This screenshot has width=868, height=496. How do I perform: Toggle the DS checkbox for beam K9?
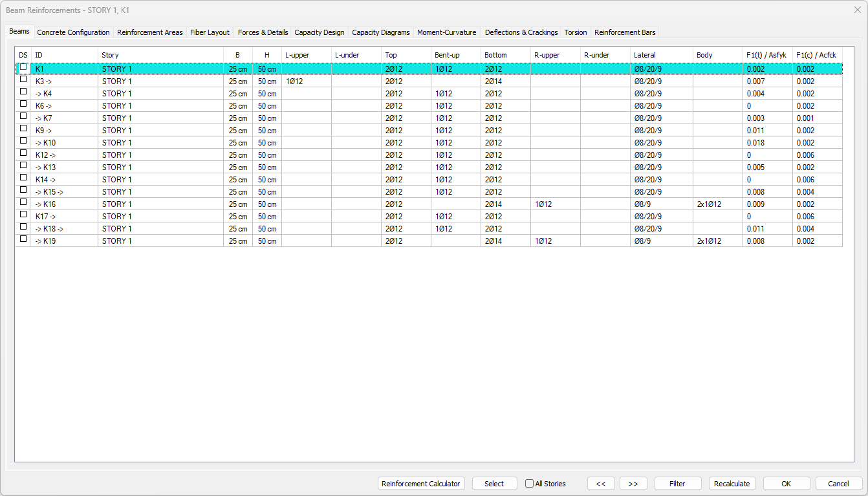pyautogui.click(x=23, y=129)
